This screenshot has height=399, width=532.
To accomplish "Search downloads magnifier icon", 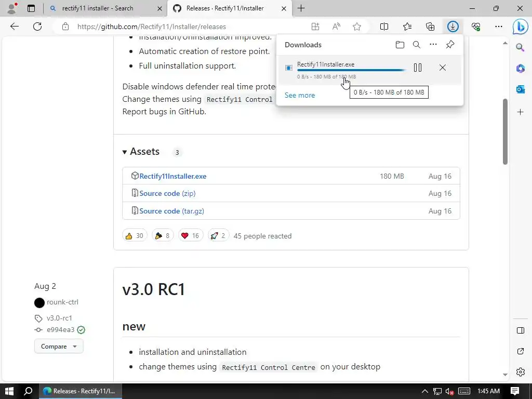I will pyautogui.click(x=417, y=45).
